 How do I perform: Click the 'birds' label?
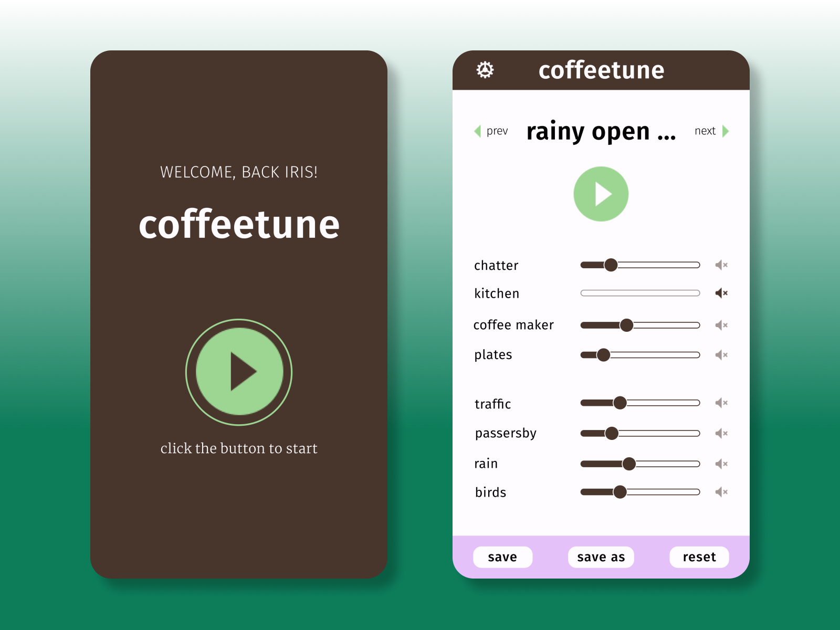(x=490, y=492)
